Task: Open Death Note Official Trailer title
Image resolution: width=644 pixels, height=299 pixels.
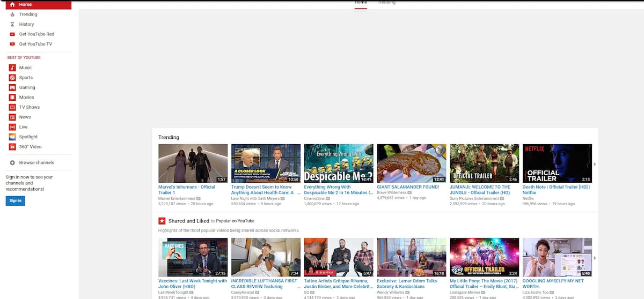Action: click(557, 190)
